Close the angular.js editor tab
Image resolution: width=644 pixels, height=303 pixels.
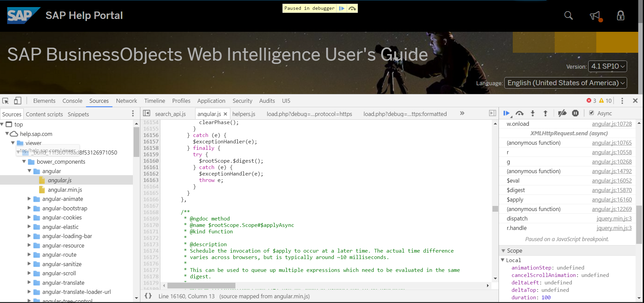click(x=225, y=114)
